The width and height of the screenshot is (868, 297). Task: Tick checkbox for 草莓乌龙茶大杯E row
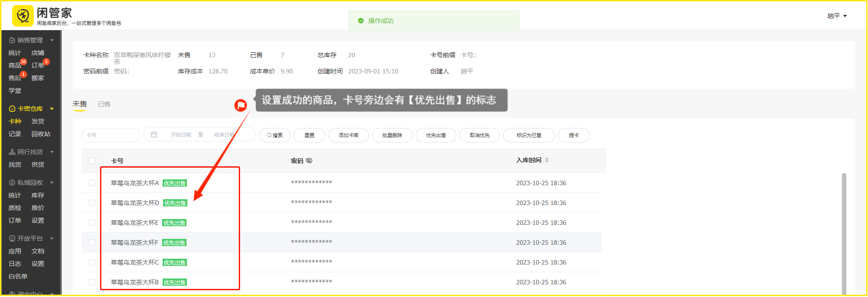click(x=92, y=223)
